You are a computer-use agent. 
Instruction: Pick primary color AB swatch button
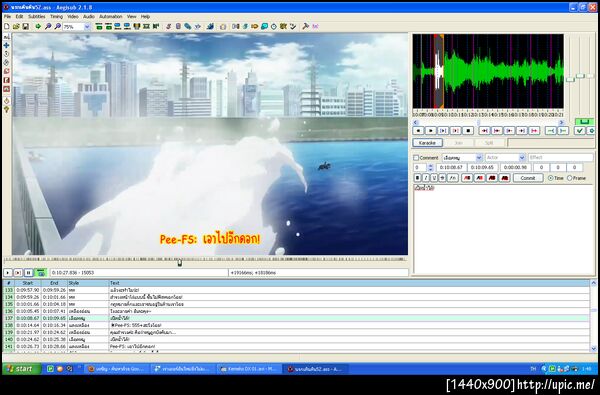click(x=467, y=178)
